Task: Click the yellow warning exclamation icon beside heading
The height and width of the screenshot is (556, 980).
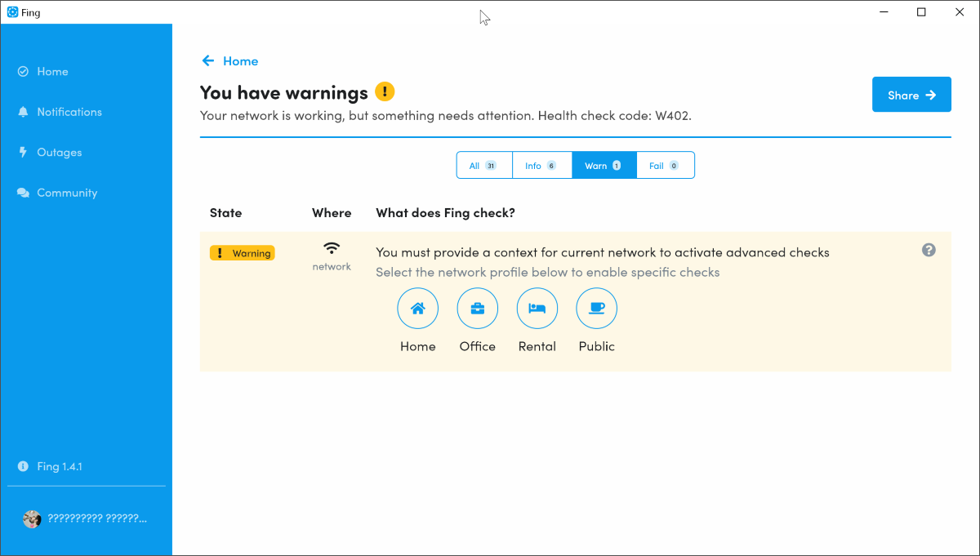Action: point(385,91)
